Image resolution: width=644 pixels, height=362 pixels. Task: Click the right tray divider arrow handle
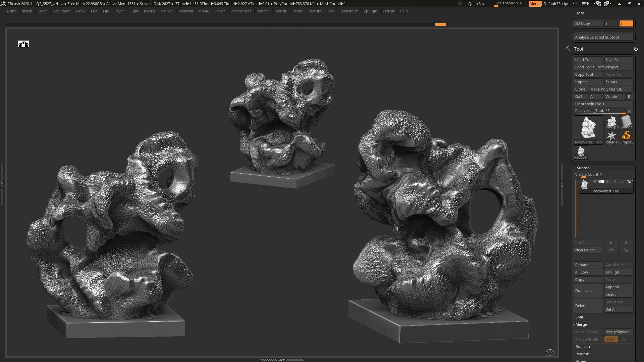561,184
